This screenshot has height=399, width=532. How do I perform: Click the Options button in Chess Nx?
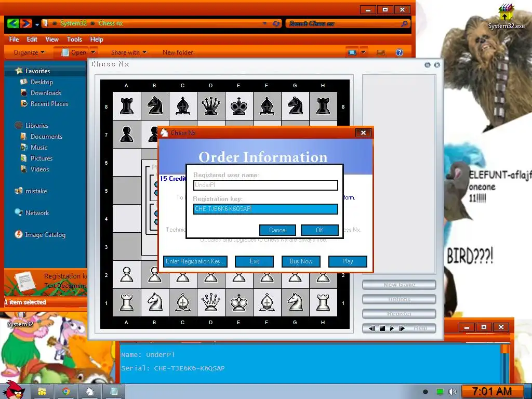pyautogui.click(x=399, y=299)
